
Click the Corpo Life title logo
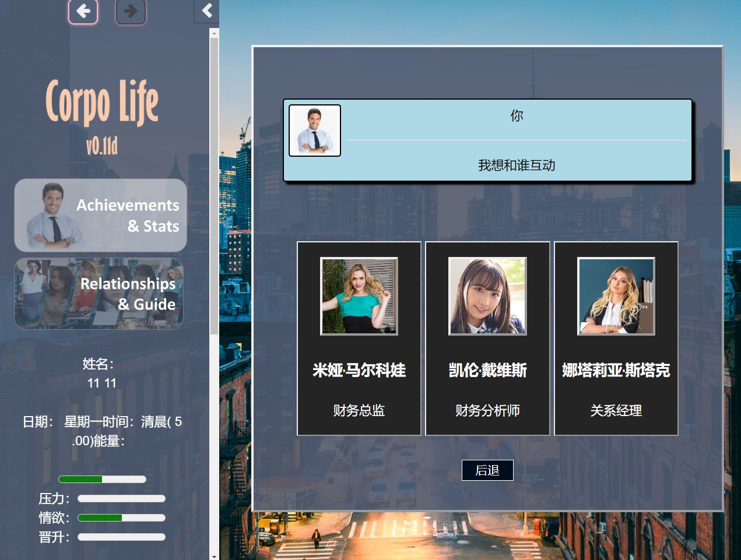click(102, 103)
